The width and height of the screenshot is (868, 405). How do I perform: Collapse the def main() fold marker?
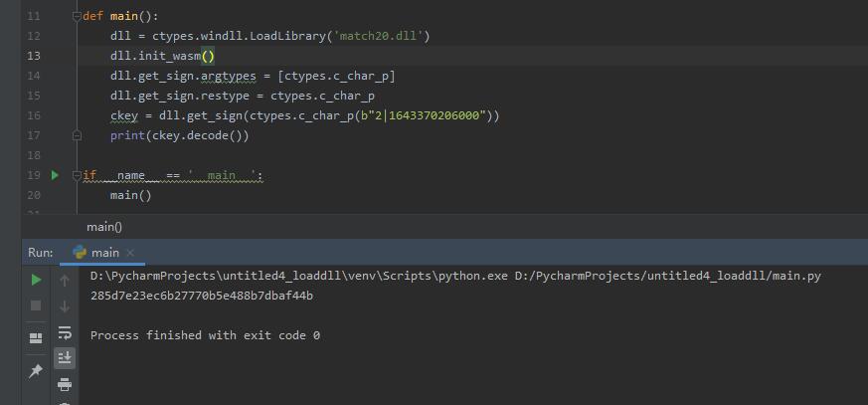77,16
